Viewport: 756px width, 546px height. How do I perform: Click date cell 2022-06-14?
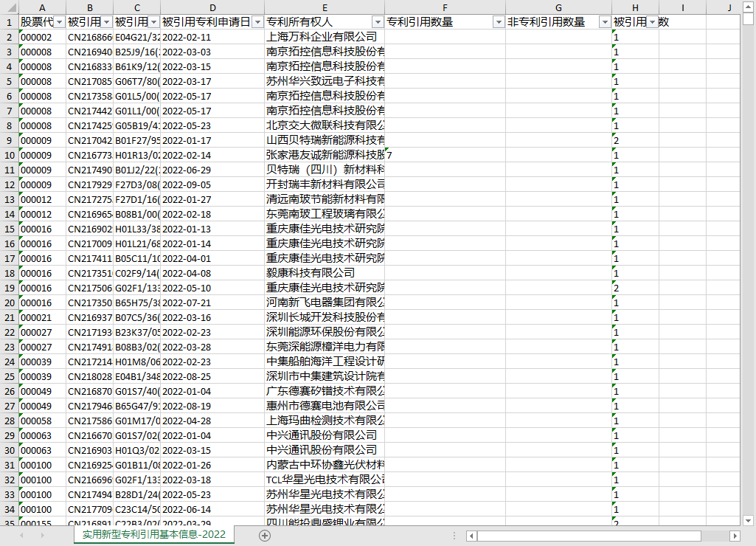pos(212,509)
